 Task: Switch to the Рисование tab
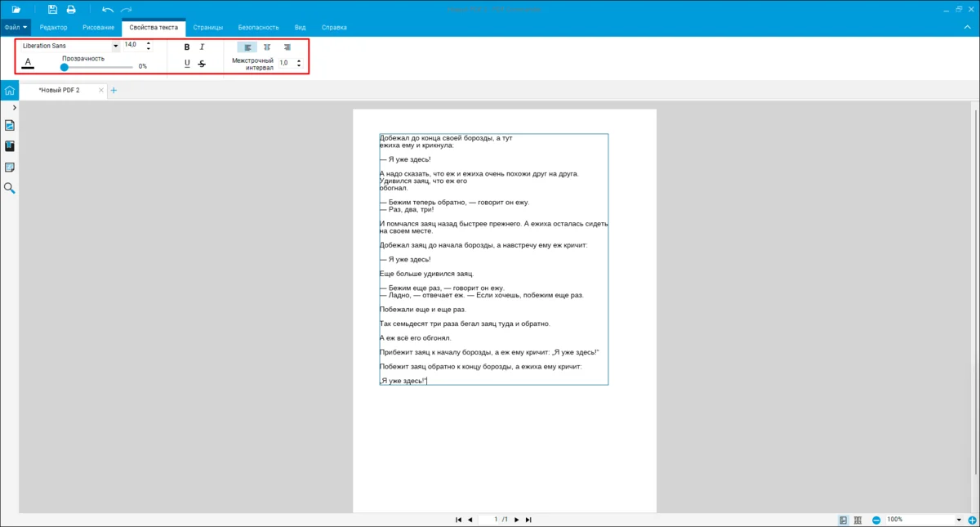[x=98, y=27]
